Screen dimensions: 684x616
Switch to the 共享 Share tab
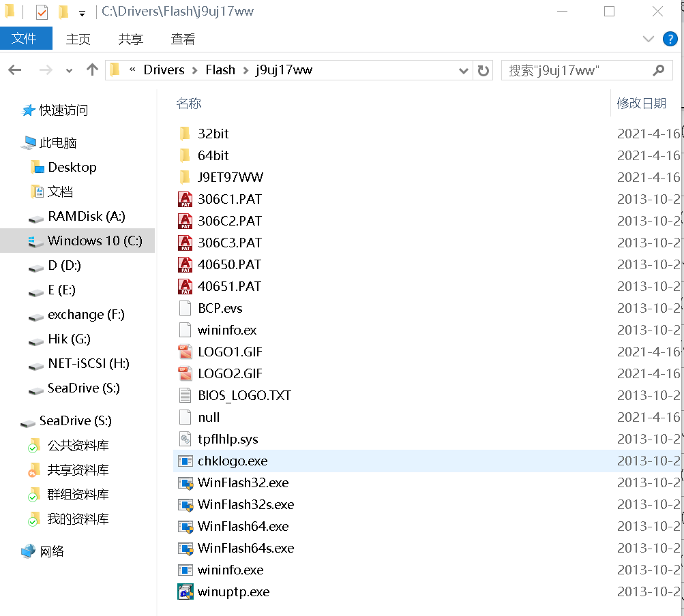click(x=130, y=40)
